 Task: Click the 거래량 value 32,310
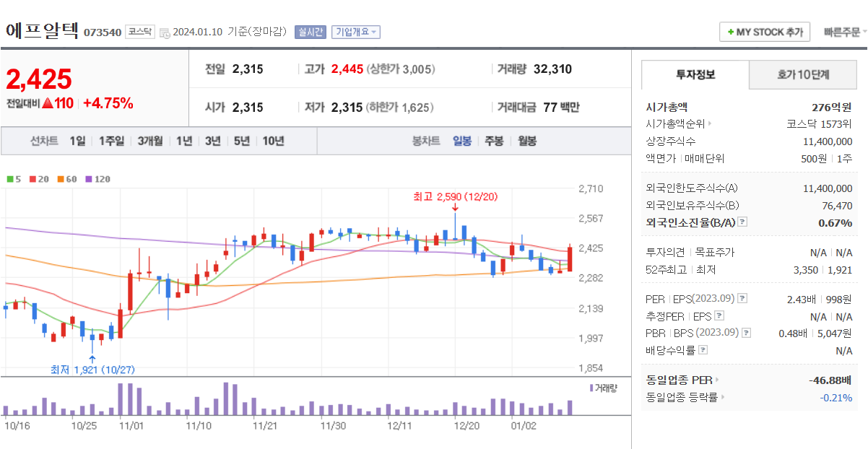point(552,69)
